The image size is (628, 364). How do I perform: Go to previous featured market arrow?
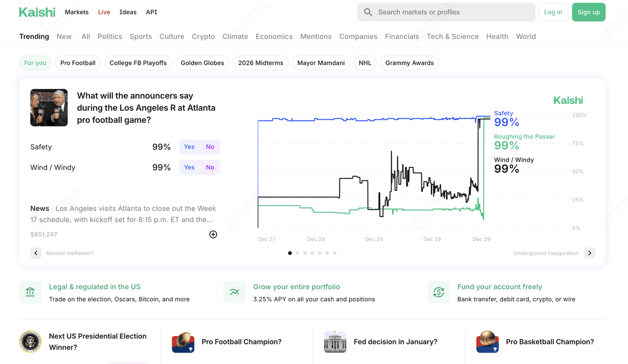(x=36, y=253)
